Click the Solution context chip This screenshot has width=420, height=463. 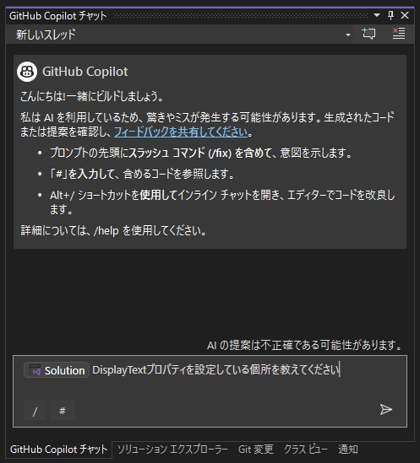tap(57, 370)
